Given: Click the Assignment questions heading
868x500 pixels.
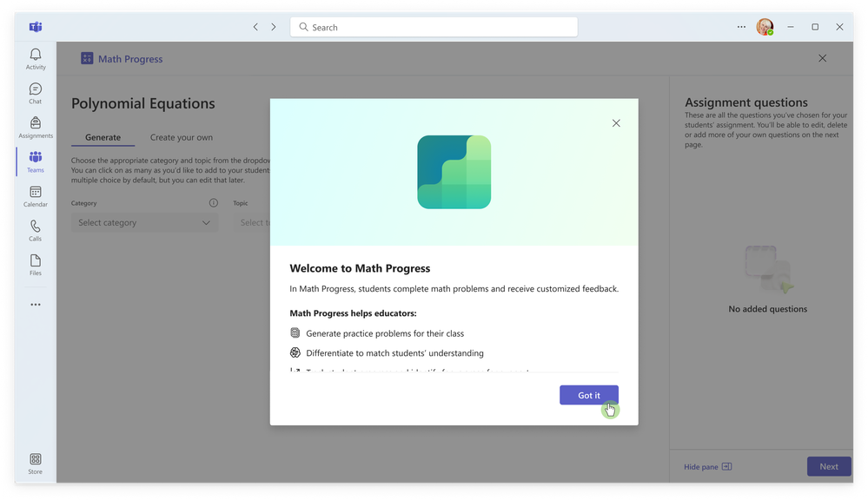Looking at the screenshot, I should 745,102.
